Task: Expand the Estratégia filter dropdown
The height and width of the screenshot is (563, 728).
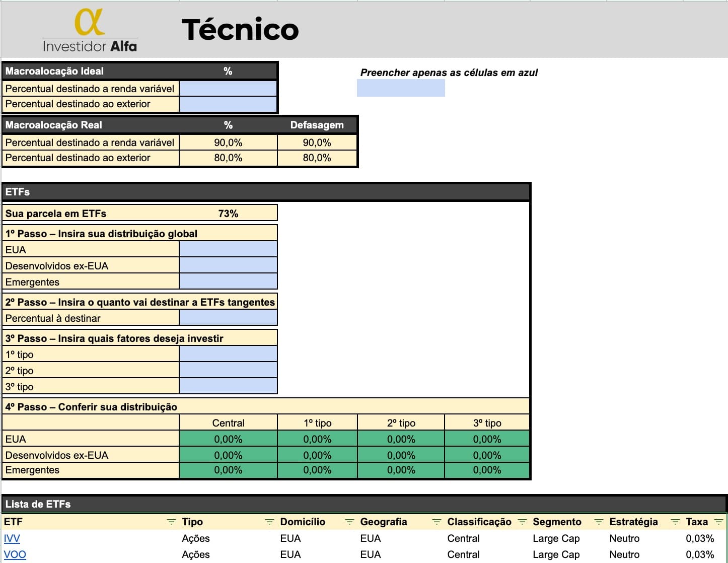Action: point(675,522)
